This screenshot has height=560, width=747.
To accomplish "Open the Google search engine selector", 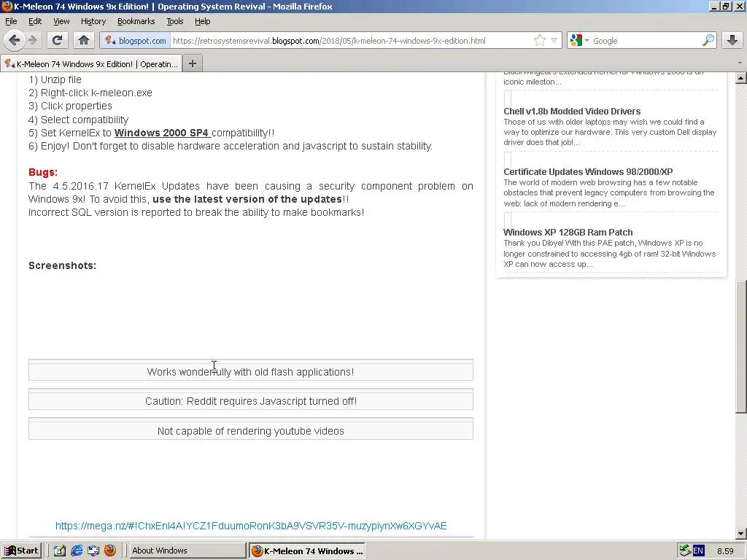I will tap(578, 41).
